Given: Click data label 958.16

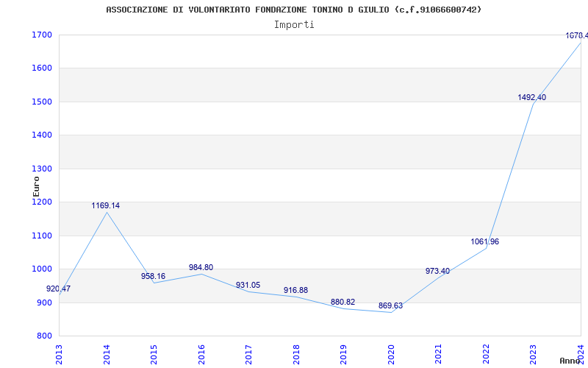Looking at the screenshot, I should (153, 277).
